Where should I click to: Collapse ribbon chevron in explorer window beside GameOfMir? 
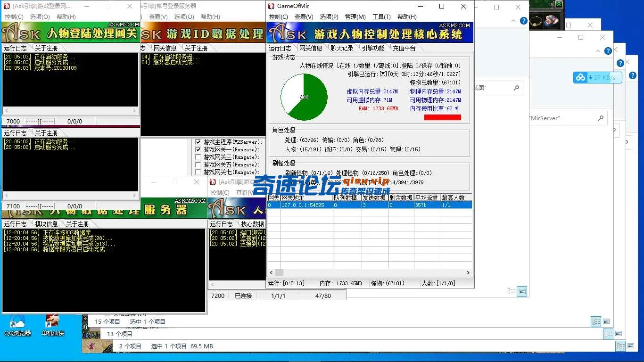click(x=514, y=21)
